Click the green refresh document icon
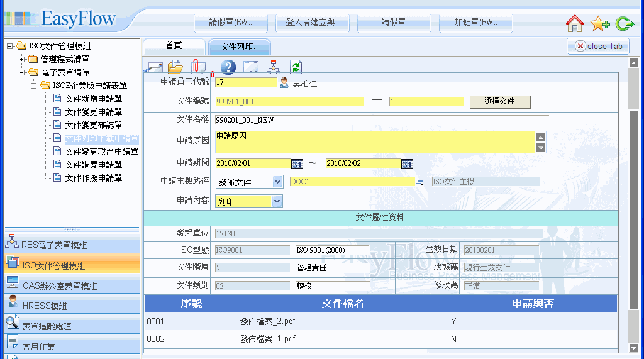 tap(296, 67)
